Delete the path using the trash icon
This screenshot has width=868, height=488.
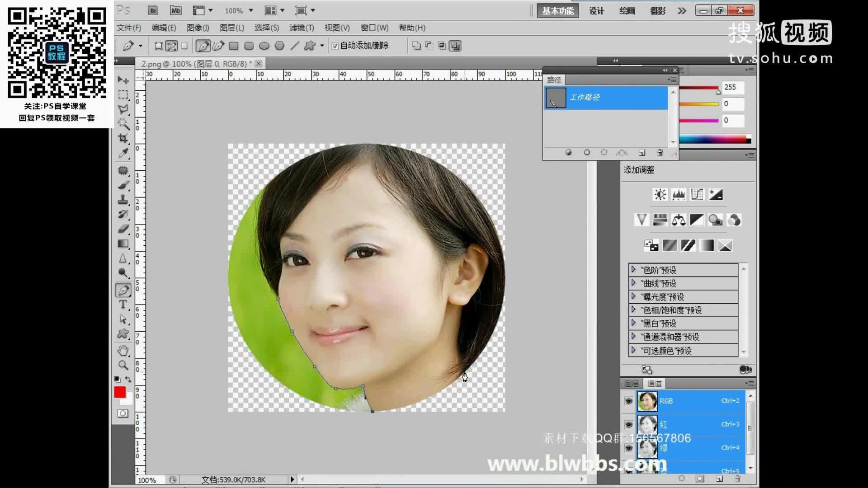660,154
